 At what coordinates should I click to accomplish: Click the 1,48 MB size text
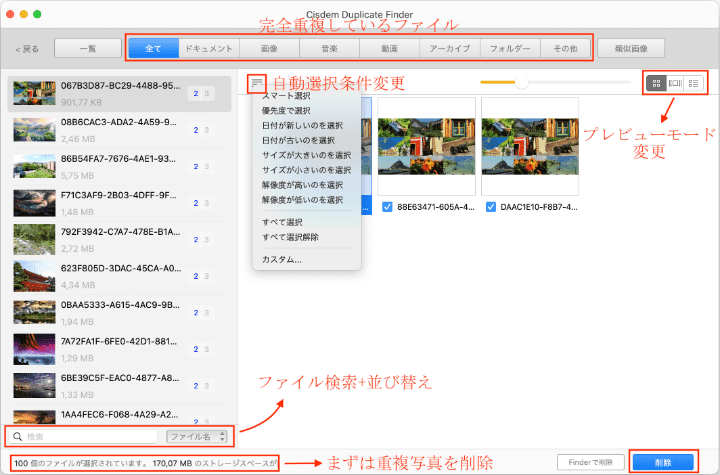pyautogui.click(x=77, y=212)
